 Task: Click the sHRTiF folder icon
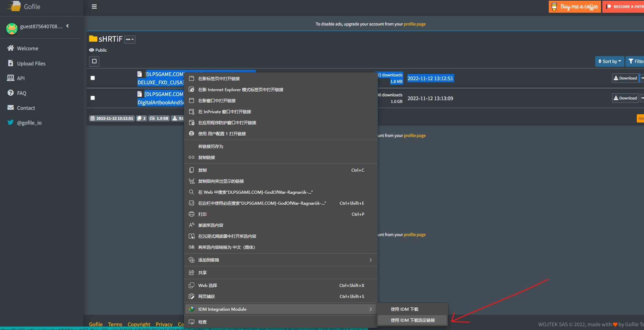pos(93,39)
